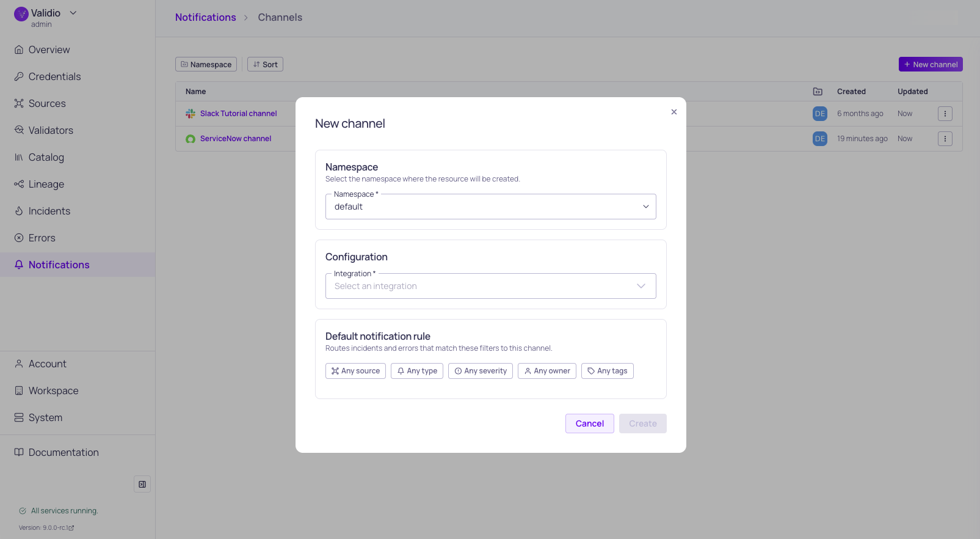Click the Any tags filter chip
Image resolution: width=980 pixels, height=539 pixels.
tap(608, 371)
